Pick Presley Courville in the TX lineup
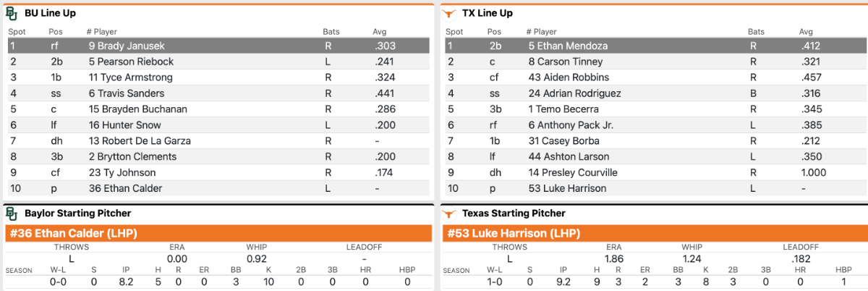The height and width of the screenshot is (291, 868). point(572,173)
